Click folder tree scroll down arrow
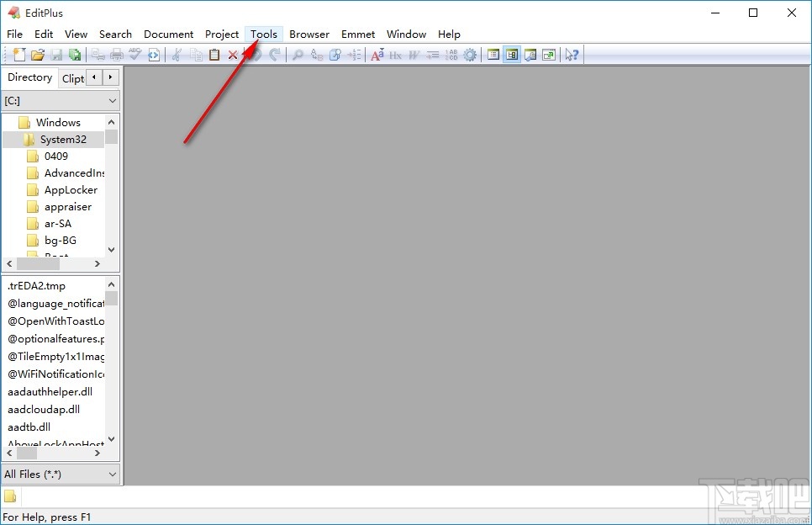 [x=111, y=250]
